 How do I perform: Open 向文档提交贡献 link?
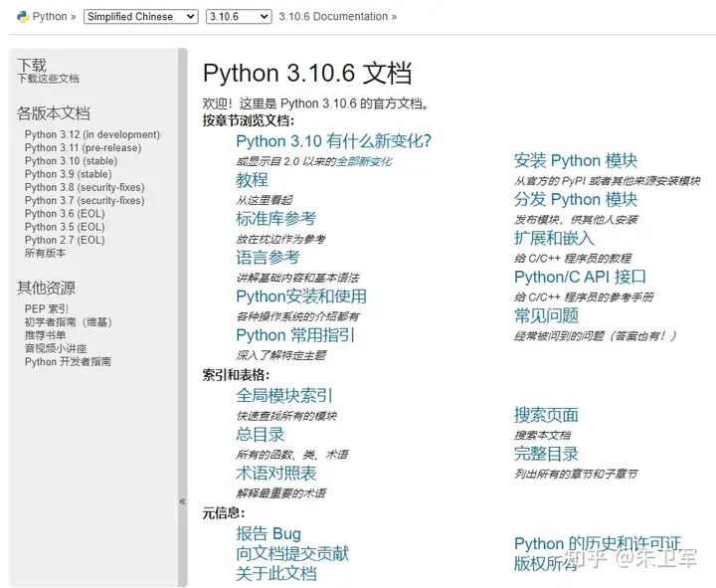click(292, 554)
